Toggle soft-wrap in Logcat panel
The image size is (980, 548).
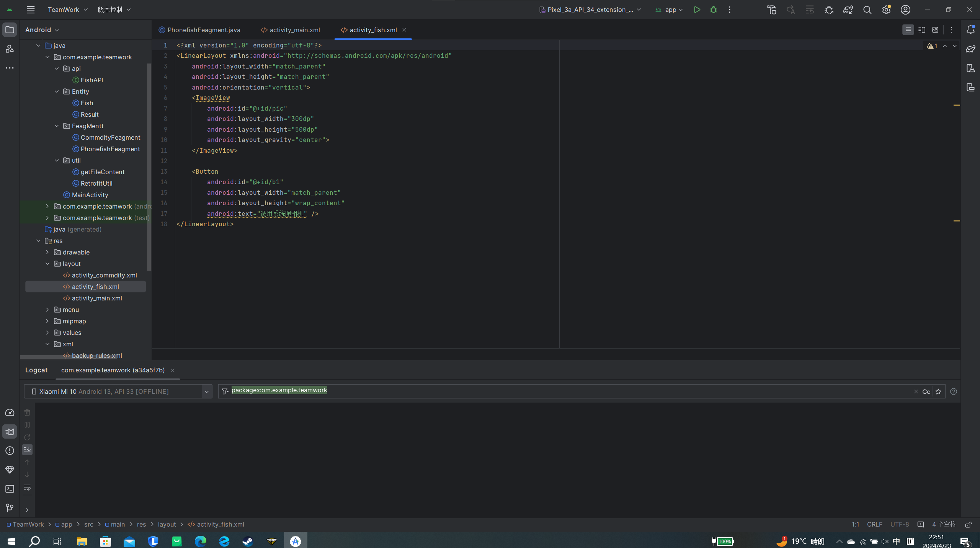pos(27,488)
